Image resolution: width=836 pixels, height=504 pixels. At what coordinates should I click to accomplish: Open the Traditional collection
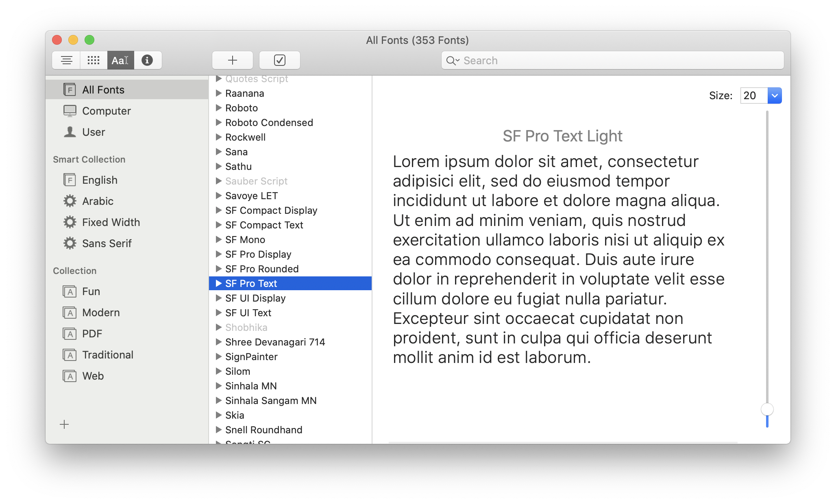(x=127, y=355)
